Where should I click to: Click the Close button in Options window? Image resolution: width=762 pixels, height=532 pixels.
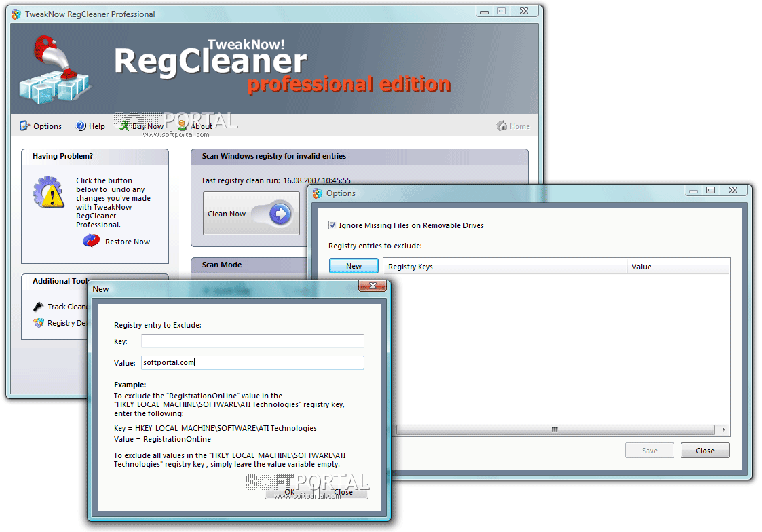point(704,451)
